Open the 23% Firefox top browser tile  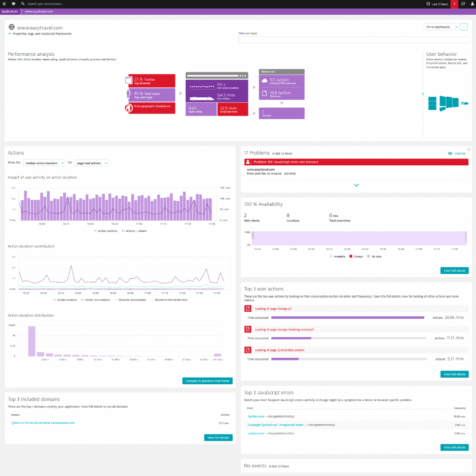pyautogui.click(x=151, y=81)
